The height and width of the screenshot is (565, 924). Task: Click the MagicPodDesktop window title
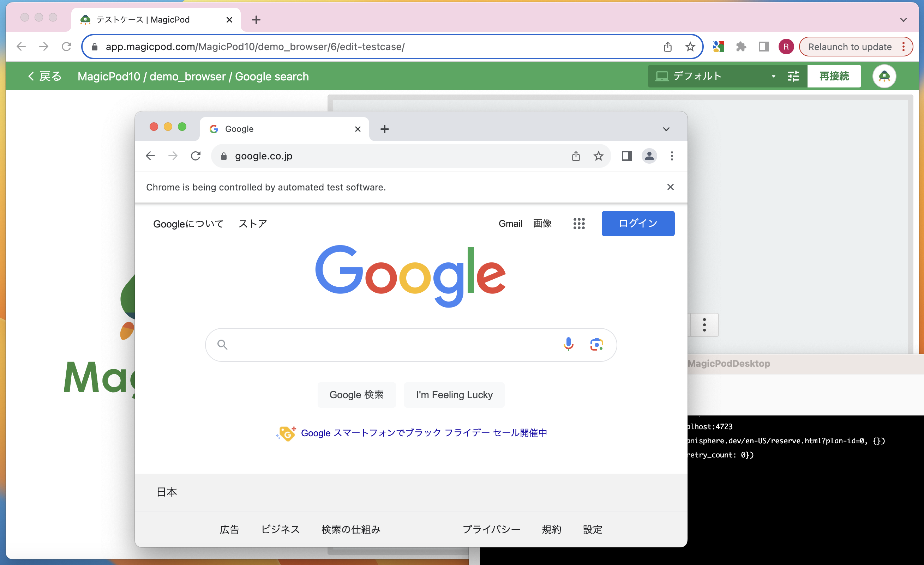point(729,363)
